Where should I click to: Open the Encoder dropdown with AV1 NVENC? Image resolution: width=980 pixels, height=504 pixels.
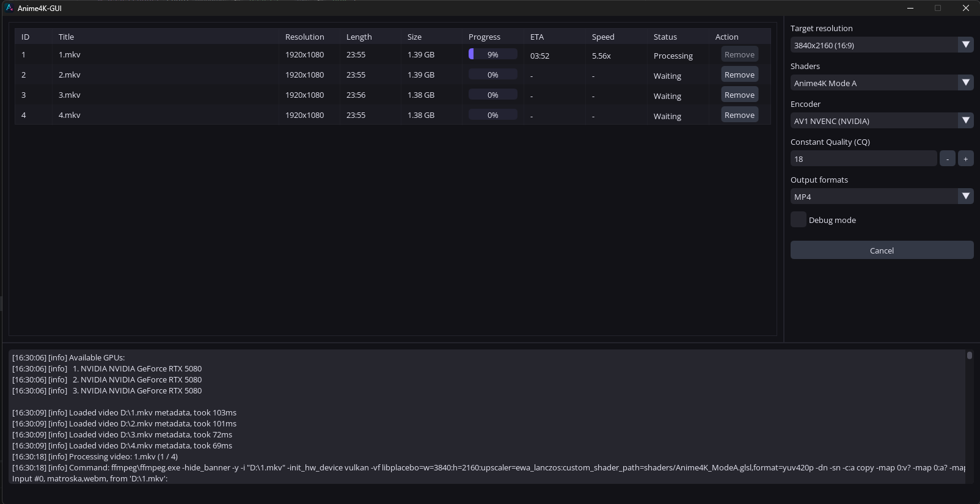click(881, 121)
